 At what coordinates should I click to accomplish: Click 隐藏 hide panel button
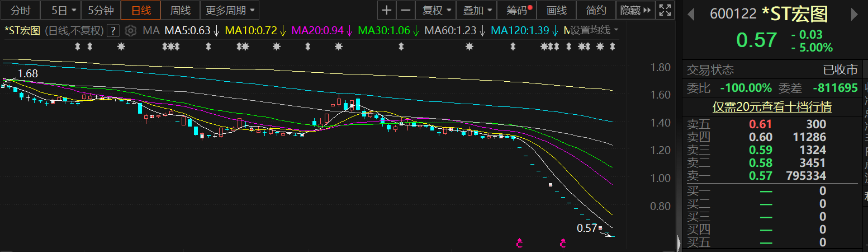point(636,10)
